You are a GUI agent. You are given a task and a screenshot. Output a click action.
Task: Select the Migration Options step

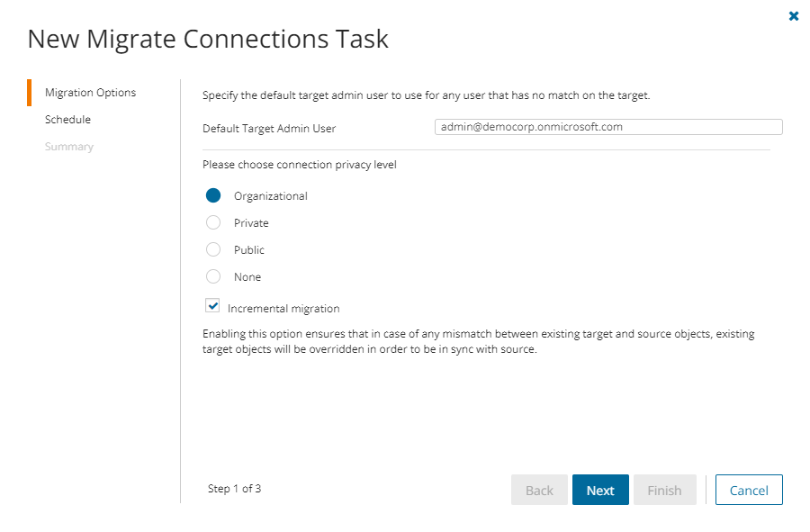pyautogui.click(x=90, y=93)
